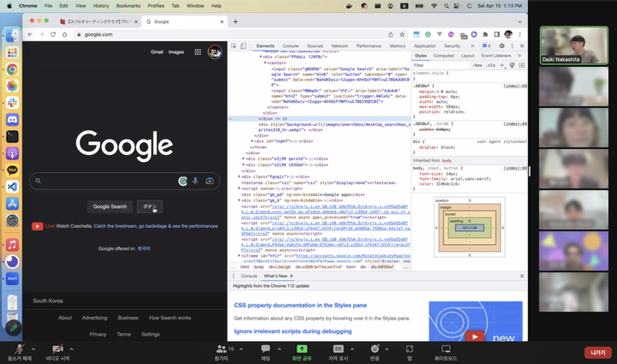Bookmark this page with star icon
The width and height of the screenshot is (617, 364).
[x=402, y=34]
